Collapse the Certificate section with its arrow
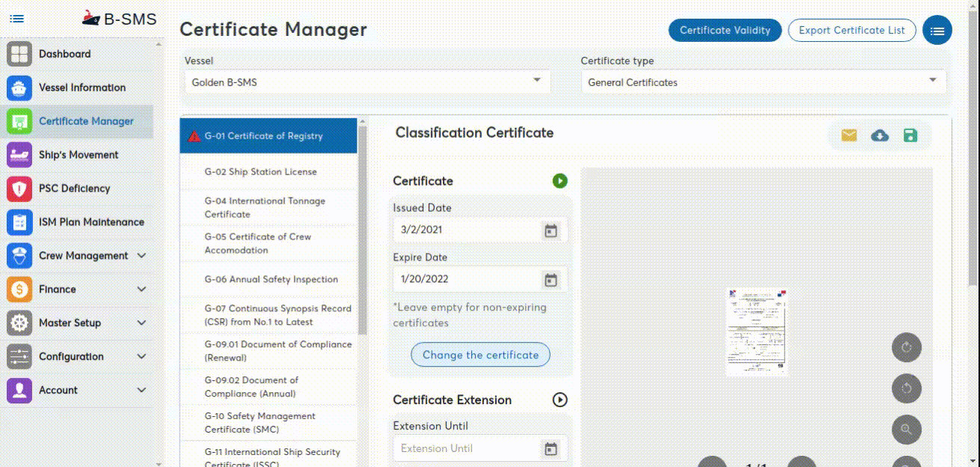This screenshot has height=467, width=980. 560,180
